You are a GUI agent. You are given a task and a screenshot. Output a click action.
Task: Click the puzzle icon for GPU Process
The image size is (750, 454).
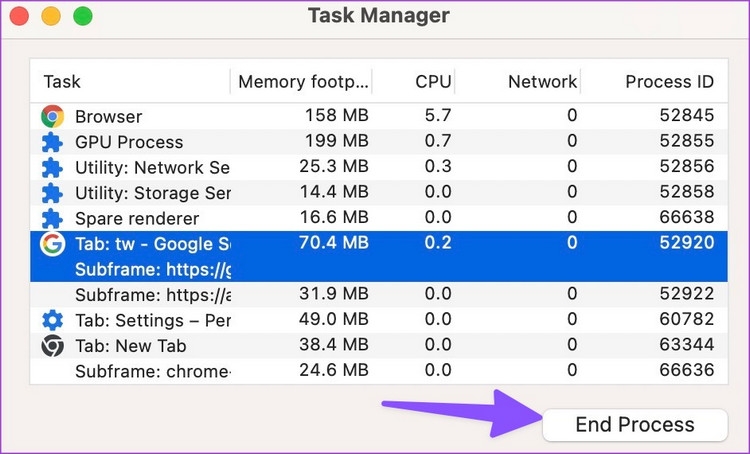point(52,142)
